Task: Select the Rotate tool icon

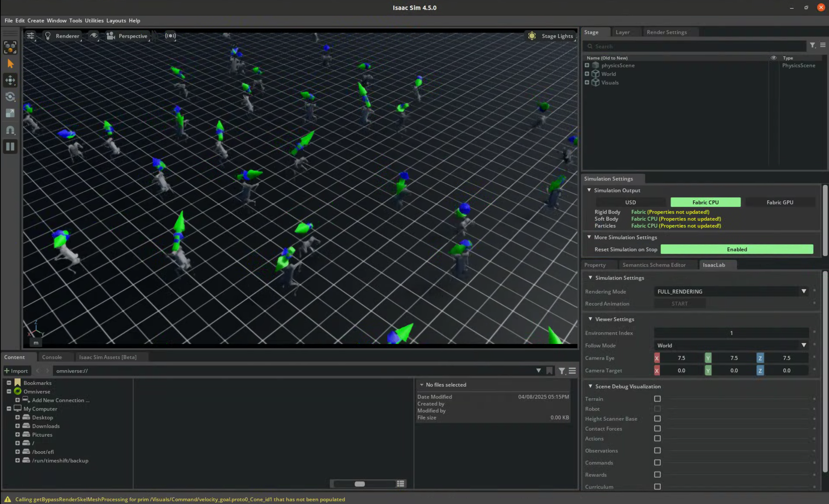Action: click(x=10, y=97)
